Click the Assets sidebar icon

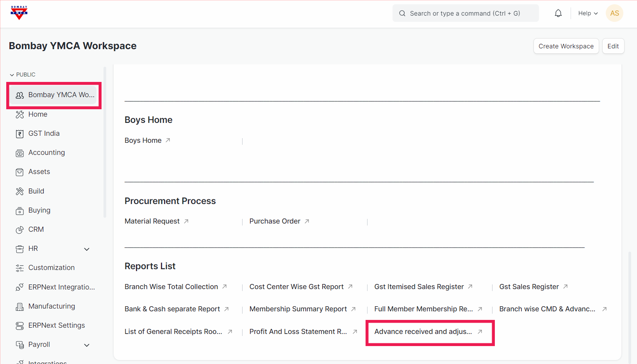click(x=20, y=172)
